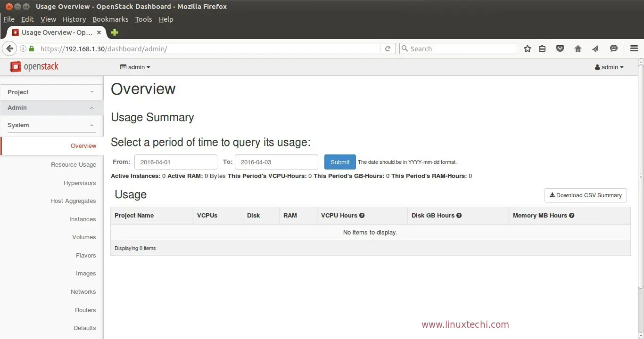Image resolution: width=644 pixels, height=339 pixels.
Task: Open the History menu
Action: point(74,19)
